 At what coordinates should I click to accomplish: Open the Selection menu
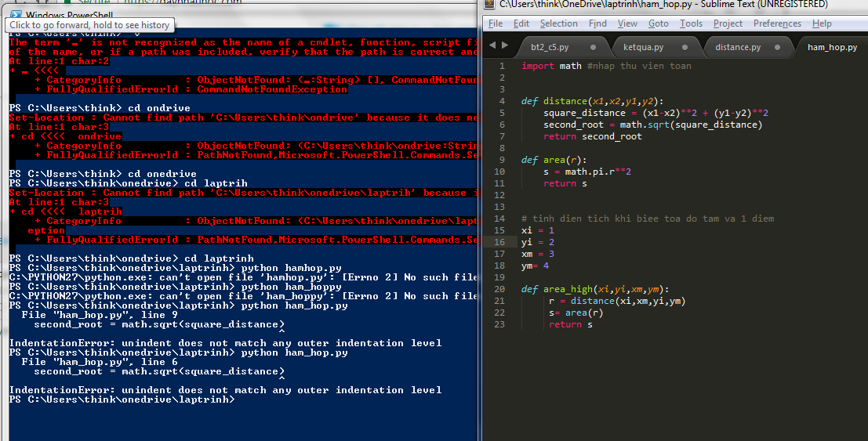pyautogui.click(x=558, y=23)
